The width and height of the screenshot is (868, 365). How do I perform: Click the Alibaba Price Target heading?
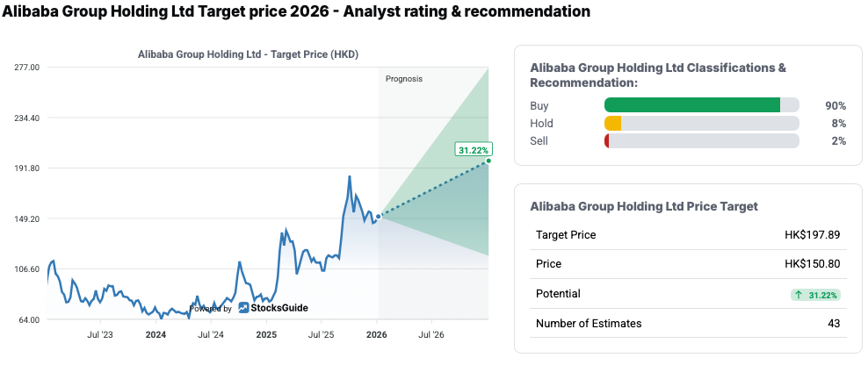coord(644,206)
